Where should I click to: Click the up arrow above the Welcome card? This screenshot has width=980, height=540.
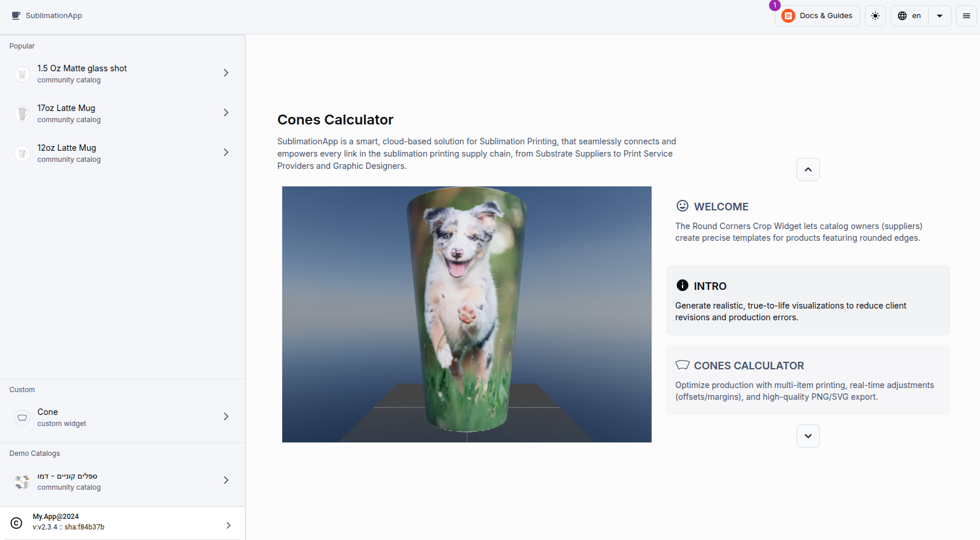pyautogui.click(x=808, y=169)
